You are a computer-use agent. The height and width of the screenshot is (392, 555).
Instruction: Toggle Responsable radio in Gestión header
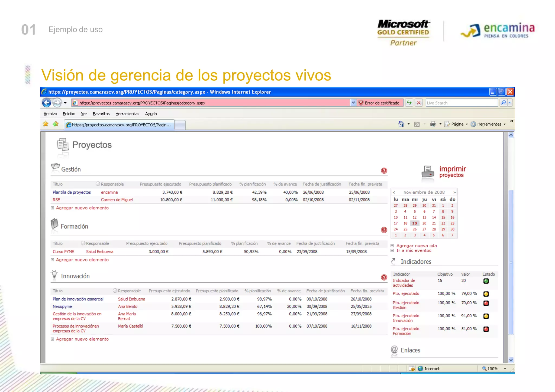pos(98,184)
